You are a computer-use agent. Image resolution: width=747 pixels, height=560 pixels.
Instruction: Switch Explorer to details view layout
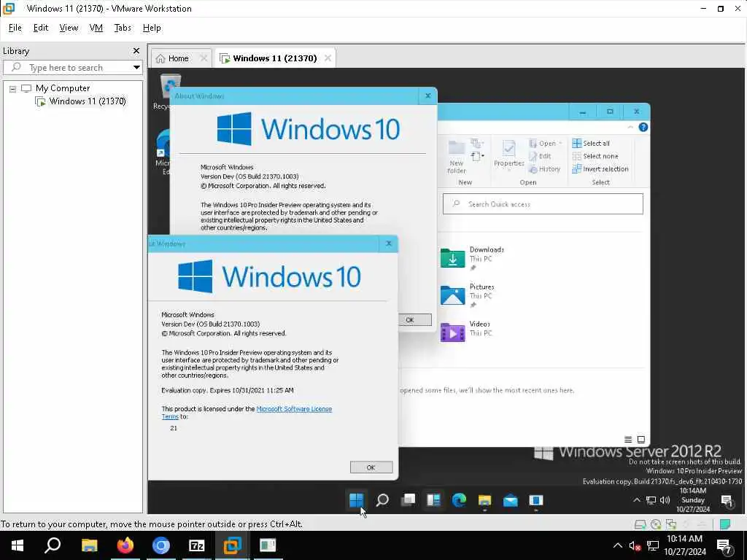(x=628, y=440)
